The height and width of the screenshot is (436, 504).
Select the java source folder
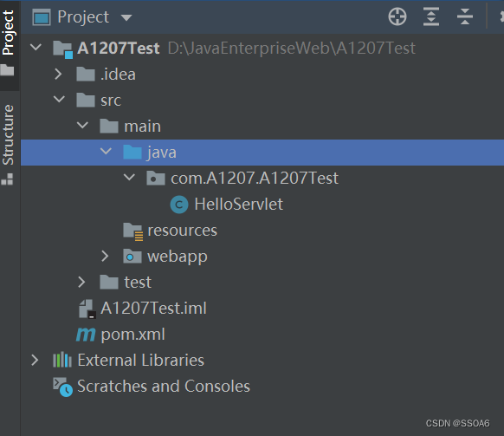[262, 153]
